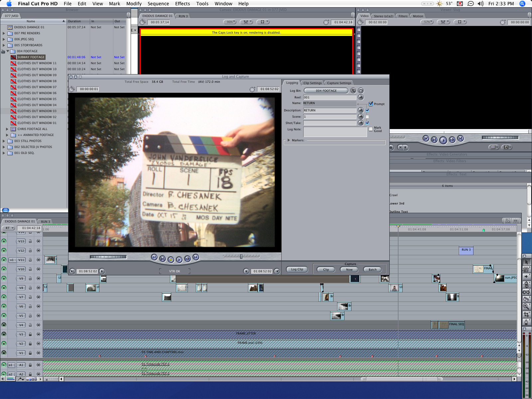532x399 pixels.
Task: Click the jog control in the Viewer
Action: 500,137
